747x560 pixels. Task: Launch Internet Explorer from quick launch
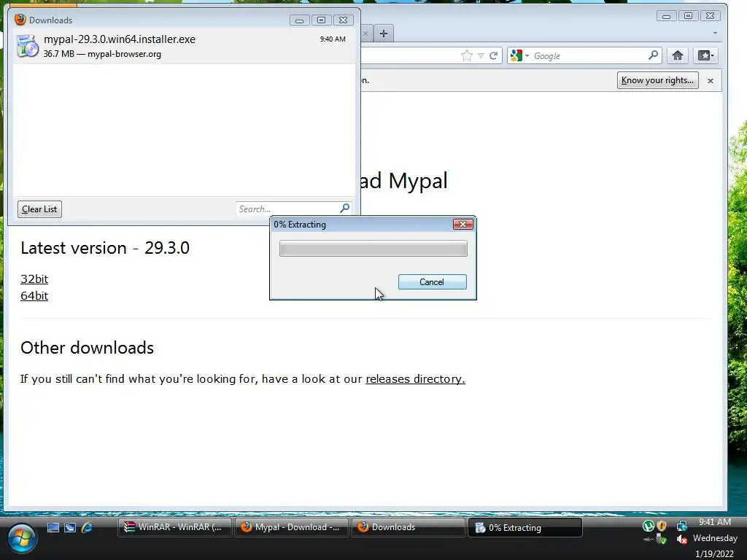pyautogui.click(x=88, y=527)
